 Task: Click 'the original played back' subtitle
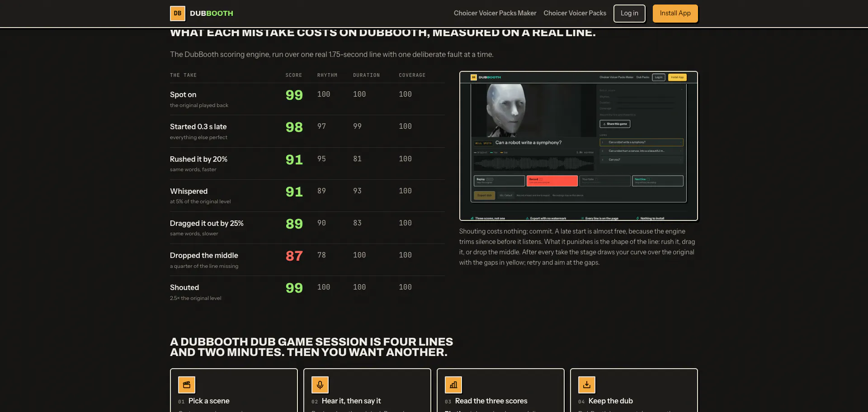tap(199, 105)
